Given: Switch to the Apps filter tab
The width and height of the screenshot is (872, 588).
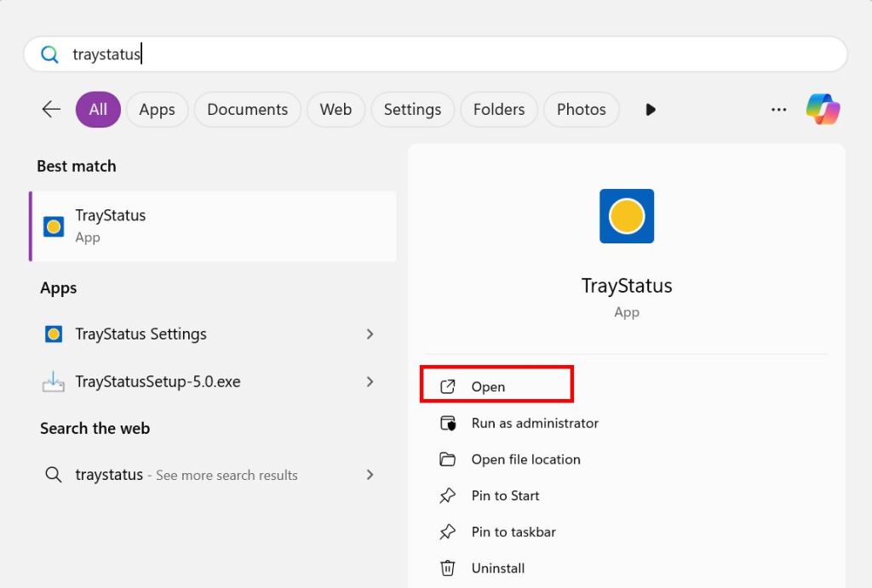Looking at the screenshot, I should point(157,110).
